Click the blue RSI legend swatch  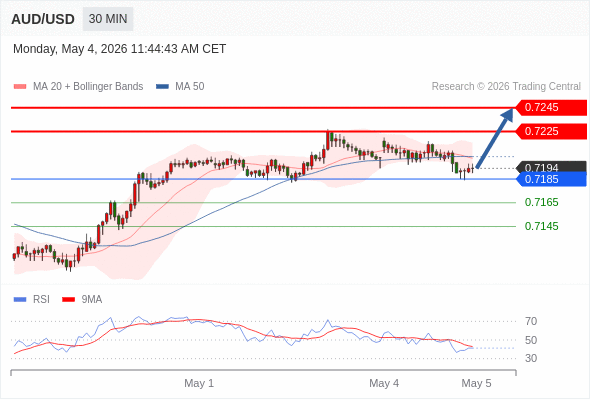click(20, 300)
